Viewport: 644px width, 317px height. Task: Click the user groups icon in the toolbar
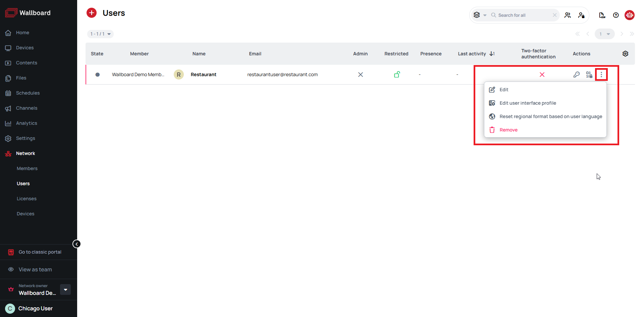568,15
